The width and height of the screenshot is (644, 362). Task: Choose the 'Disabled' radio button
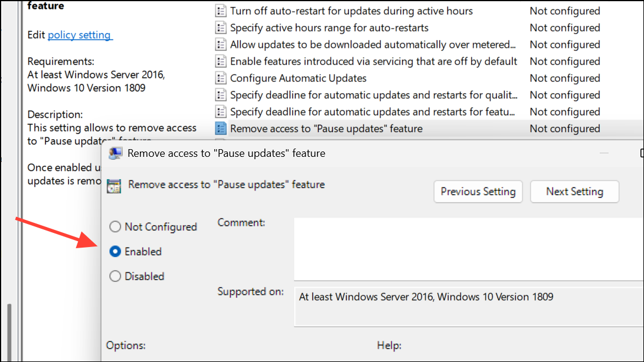(115, 277)
